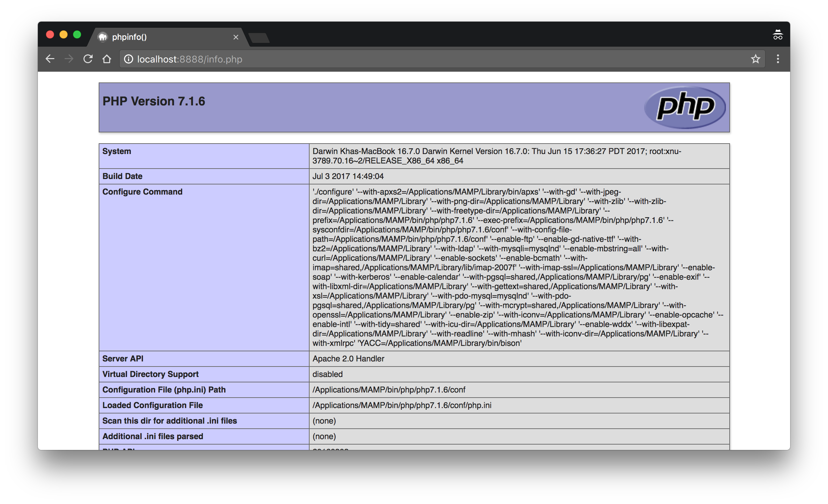
Task: Click the PHP logo image
Action: (x=685, y=107)
